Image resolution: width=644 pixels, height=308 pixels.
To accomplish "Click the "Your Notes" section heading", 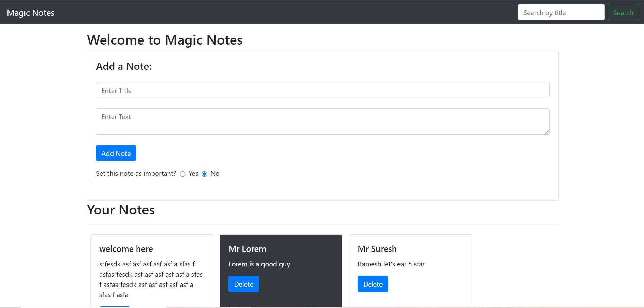I will coord(121,210).
